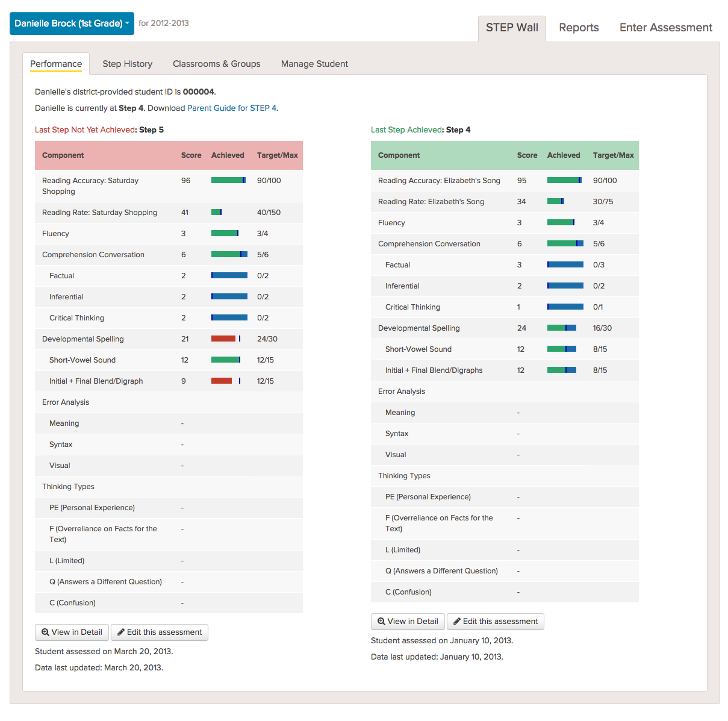Click the Reading Accuracy: Elizabeth's Song label

(x=439, y=180)
